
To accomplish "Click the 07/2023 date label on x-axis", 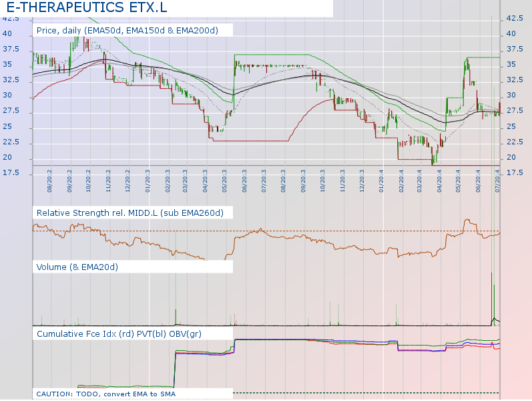I will [264, 181].
